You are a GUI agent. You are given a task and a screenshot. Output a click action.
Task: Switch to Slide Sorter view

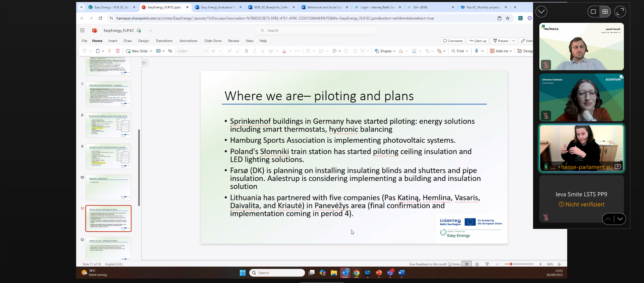(x=477, y=264)
